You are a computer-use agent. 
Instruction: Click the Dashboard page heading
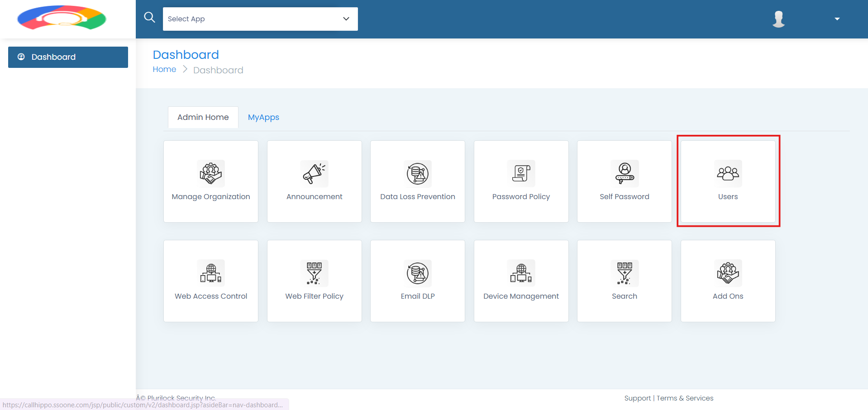186,55
